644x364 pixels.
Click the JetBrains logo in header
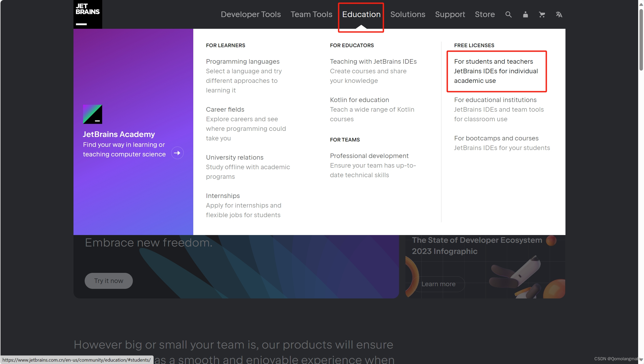click(x=88, y=14)
